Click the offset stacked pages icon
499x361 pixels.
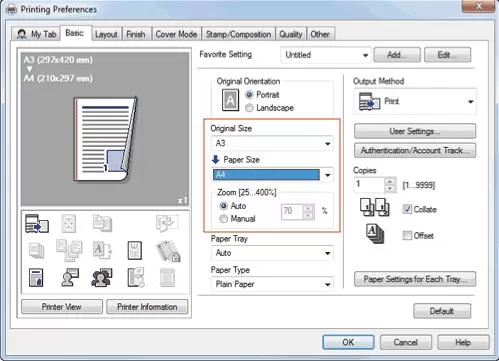point(375,234)
